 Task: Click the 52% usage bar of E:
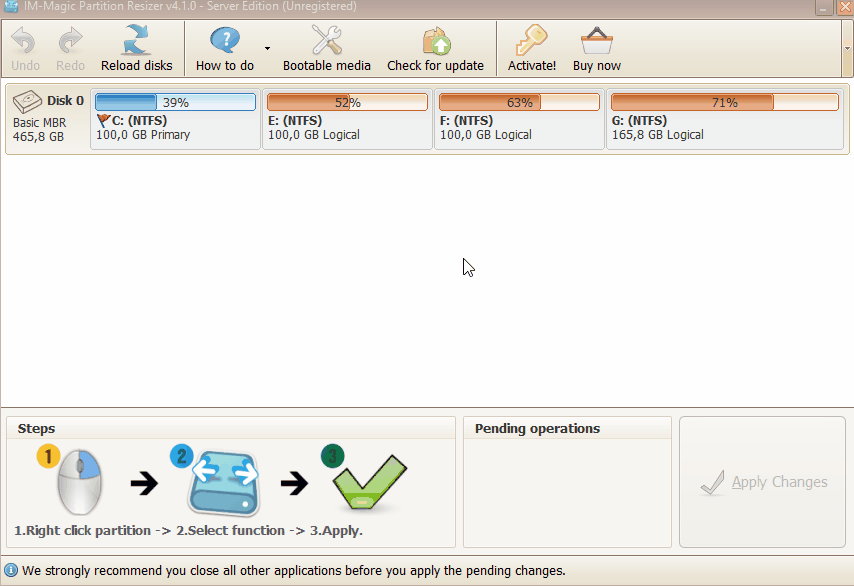pos(347,102)
